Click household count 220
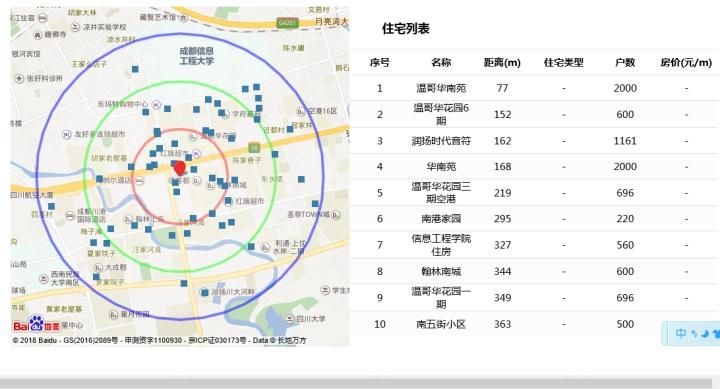Image resolution: width=720 pixels, height=389 pixels. [625, 219]
